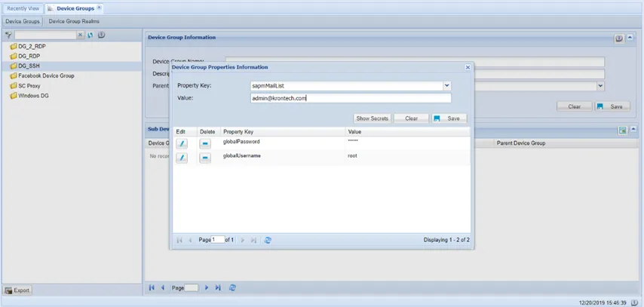
Task: Go to last page in the dialog pager
Action: [x=253, y=240]
